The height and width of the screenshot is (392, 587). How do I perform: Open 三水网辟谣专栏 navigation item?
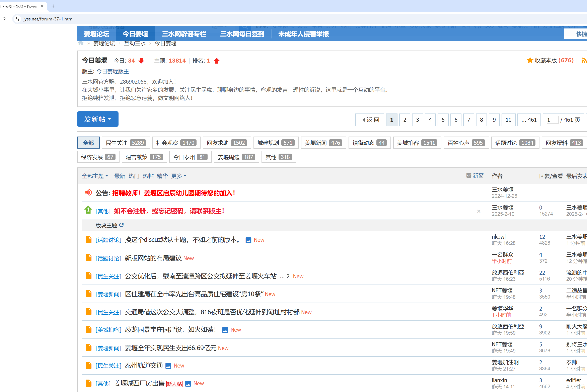click(184, 34)
